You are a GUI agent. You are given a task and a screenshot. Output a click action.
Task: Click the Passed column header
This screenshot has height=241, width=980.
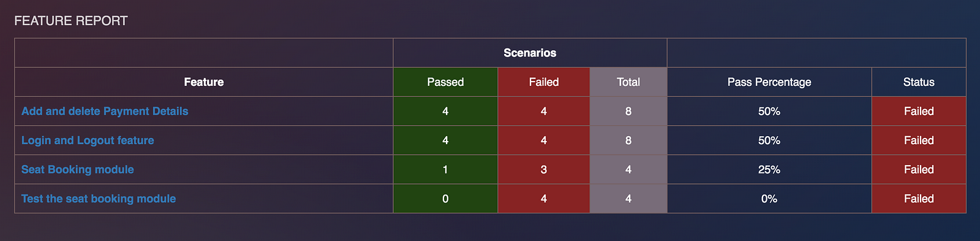pyautogui.click(x=445, y=82)
